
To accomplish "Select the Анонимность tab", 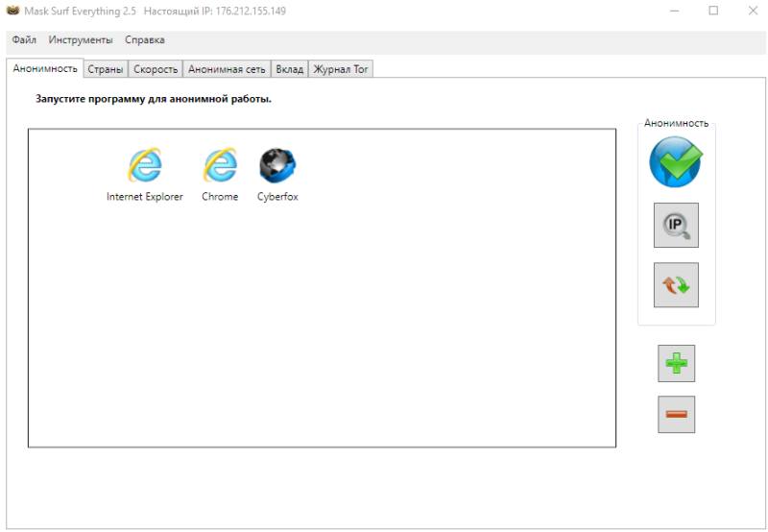I will (x=45, y=69).
